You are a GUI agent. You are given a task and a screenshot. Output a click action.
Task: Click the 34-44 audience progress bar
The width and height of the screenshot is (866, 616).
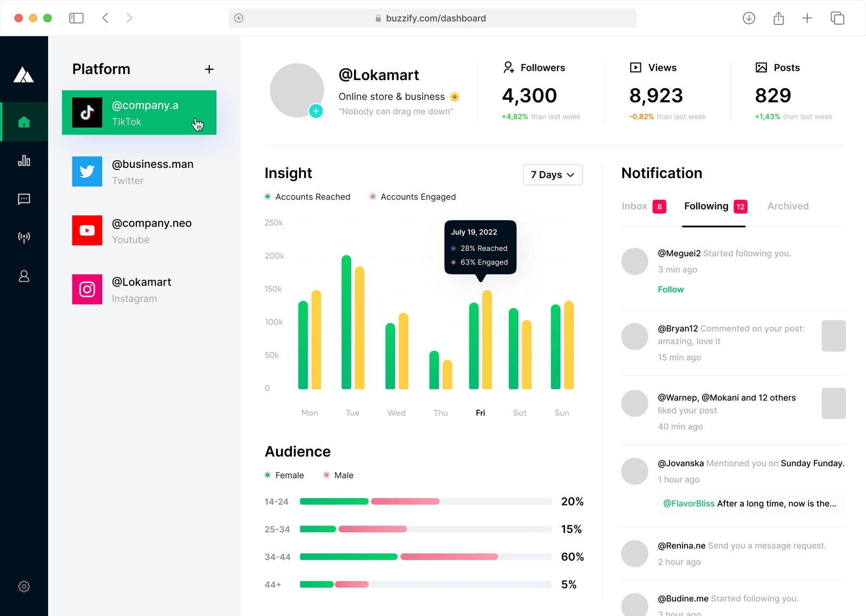[425, 557]
